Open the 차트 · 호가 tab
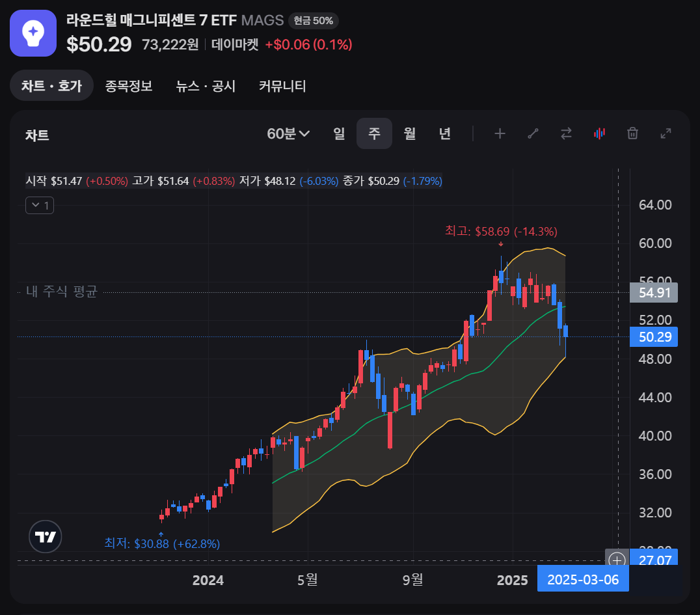Viewport: 700px width, 615px height. tap(51, 85)
